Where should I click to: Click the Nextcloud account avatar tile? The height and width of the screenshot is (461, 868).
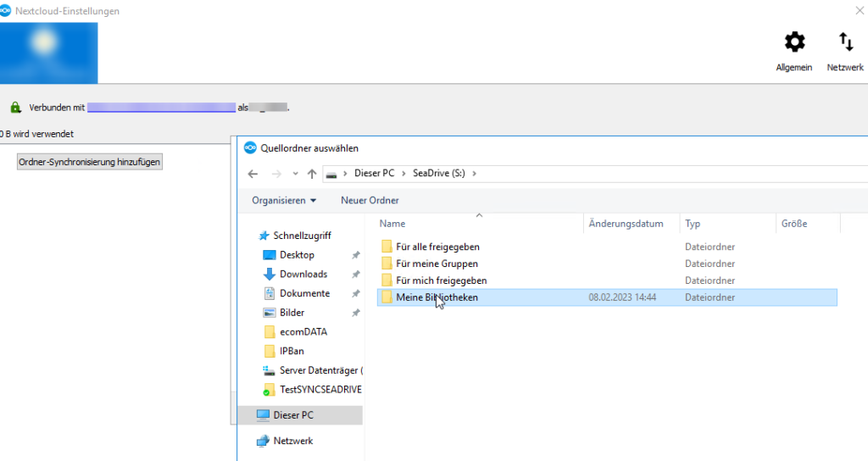pyautogui.click(x=48, y=53)
